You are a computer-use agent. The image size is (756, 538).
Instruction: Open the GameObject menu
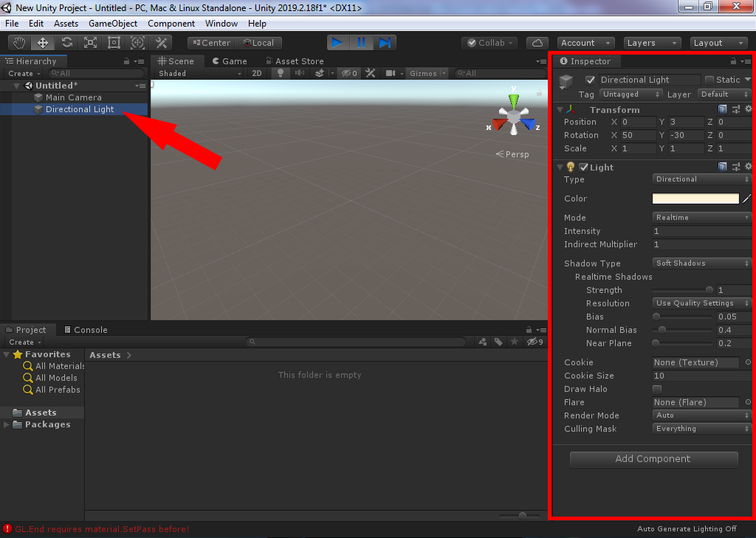point(112,24)
